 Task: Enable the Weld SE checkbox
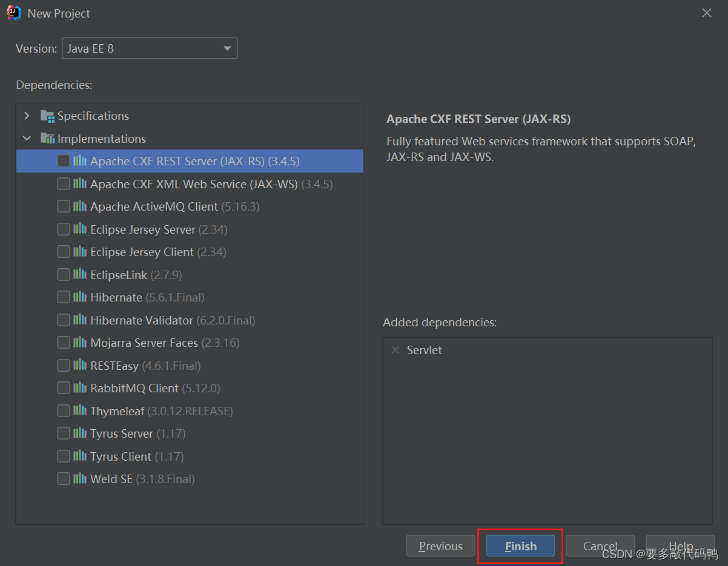64,479
